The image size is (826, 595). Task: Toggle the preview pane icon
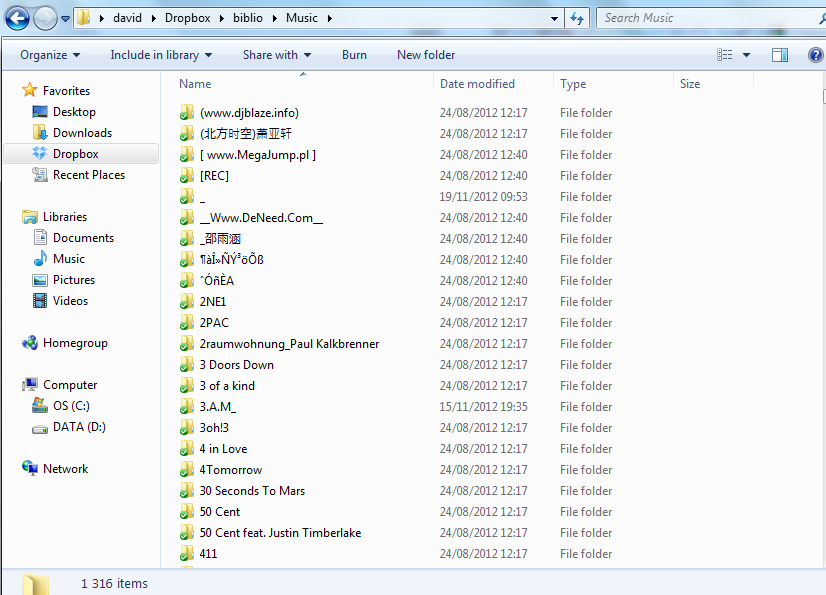[780, 55]
